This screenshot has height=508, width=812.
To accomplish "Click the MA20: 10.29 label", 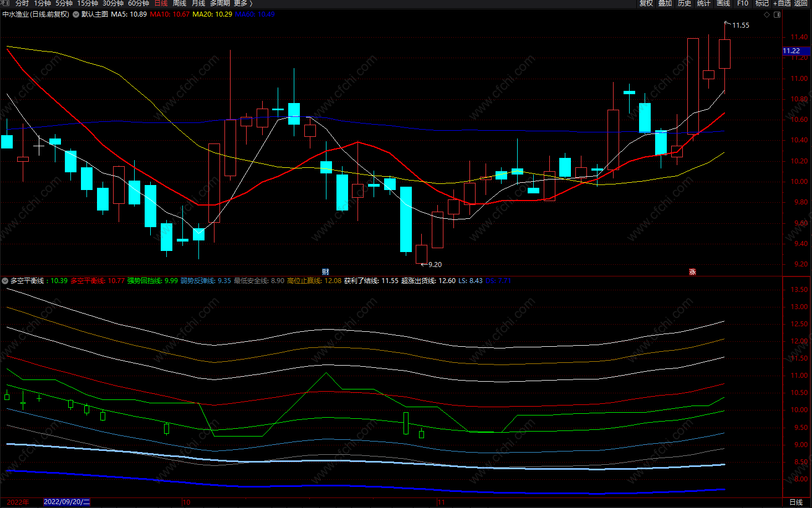I will pyautogui.click(x=212, y=14).
